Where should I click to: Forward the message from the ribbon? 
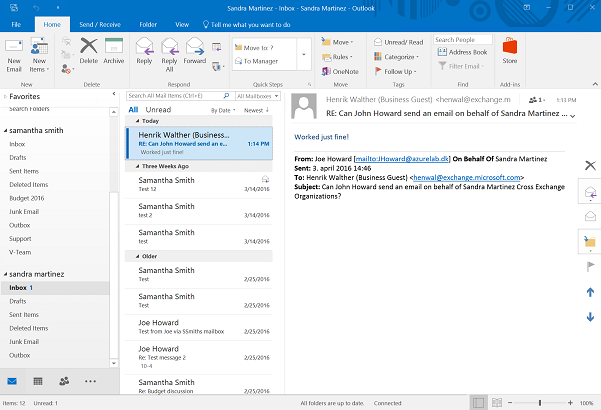point(195,51)
